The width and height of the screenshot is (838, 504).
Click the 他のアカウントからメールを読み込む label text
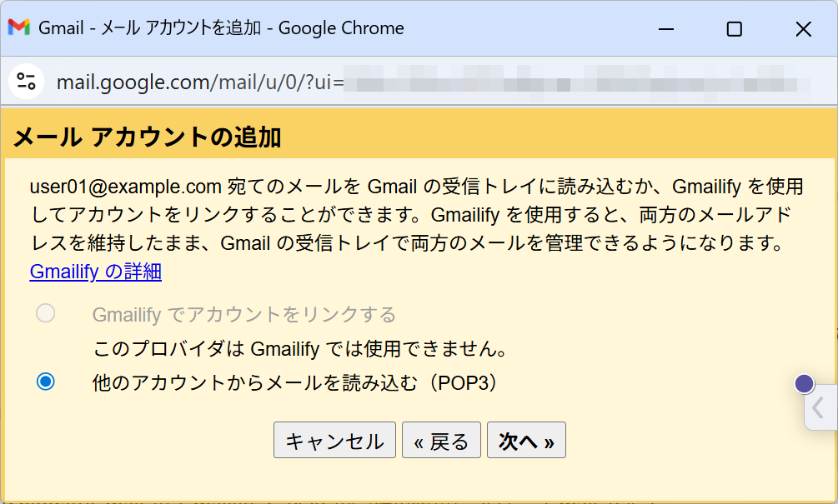(294, 382)
